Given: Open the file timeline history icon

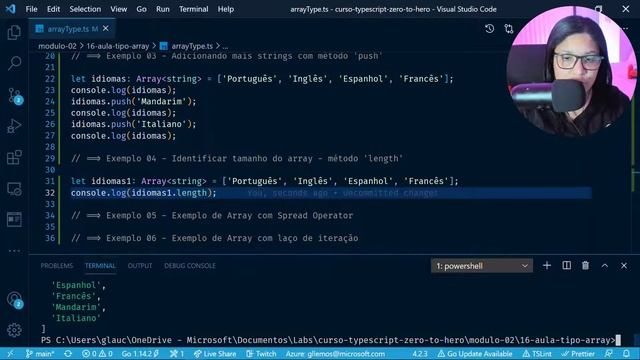Looking at the screenshot, I should point(489,29).
